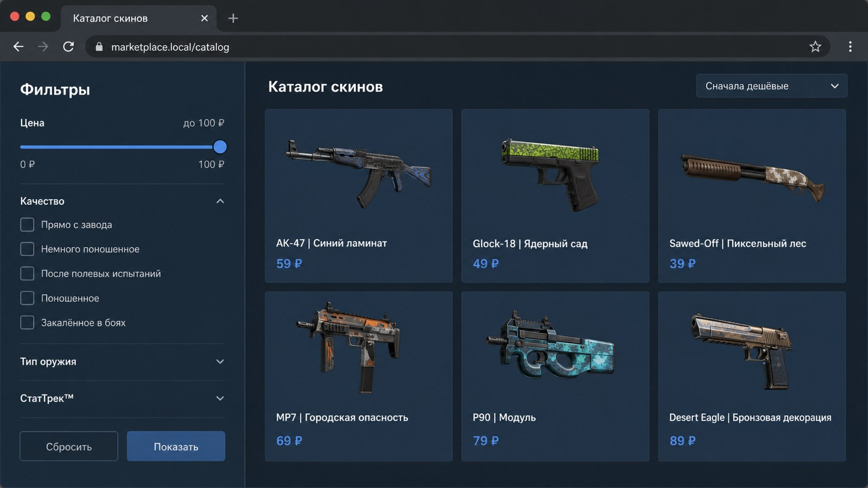The width and height of the screenshot is (868, 488).
Task: Open the Sawed-Off Пиксельный лес image
Action: (752, 177)
